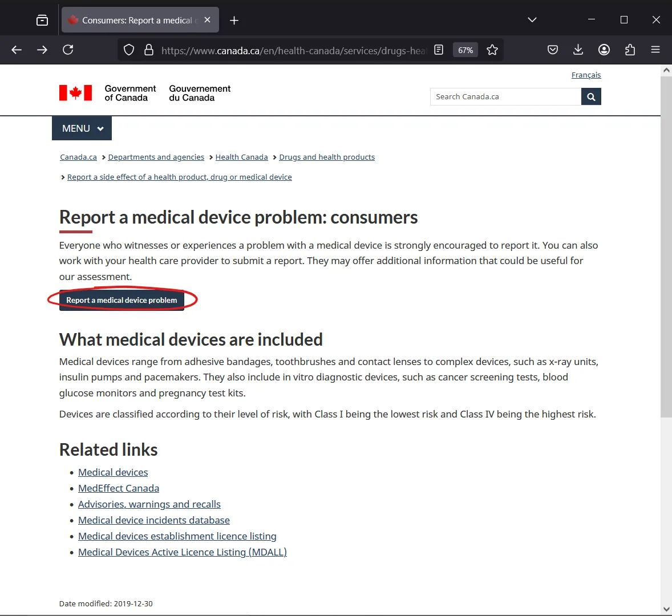Click the URL address field

click(294, 51)
